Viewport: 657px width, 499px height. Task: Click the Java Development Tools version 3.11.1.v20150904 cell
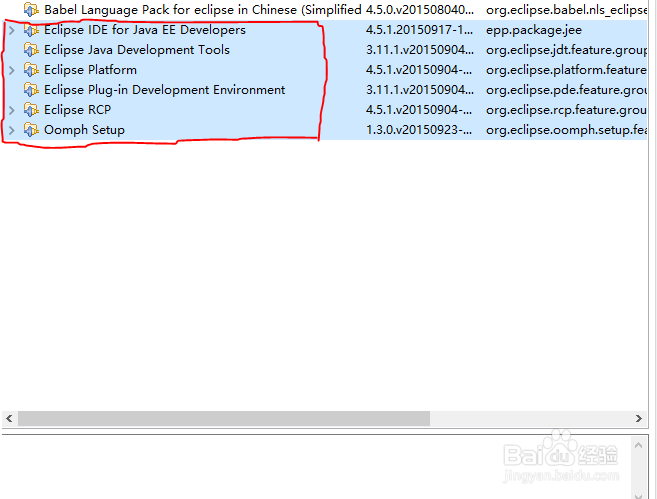[420, 50]
